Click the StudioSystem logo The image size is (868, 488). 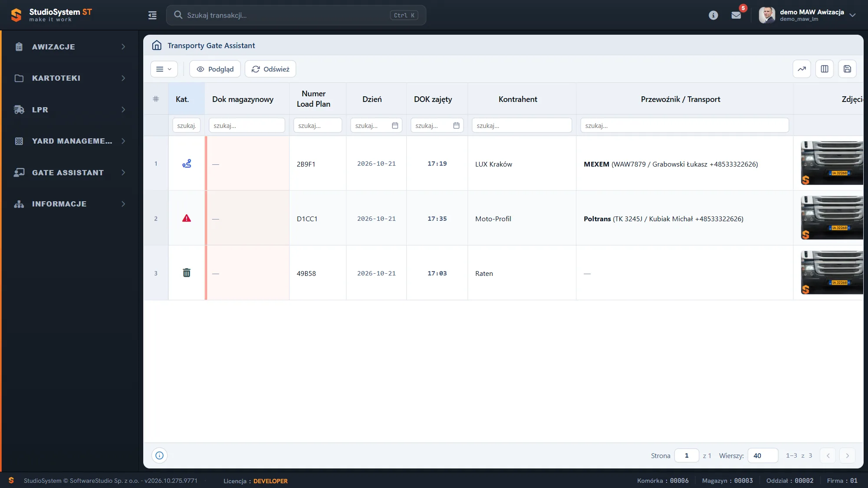coord(51,15)
